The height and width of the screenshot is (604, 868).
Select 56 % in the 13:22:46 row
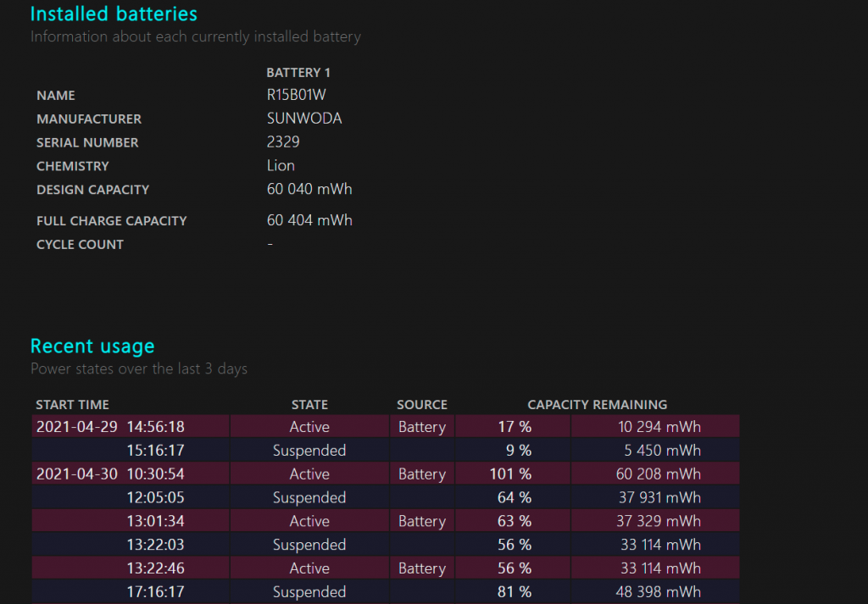pyautogui.click(x=515, y=568)
